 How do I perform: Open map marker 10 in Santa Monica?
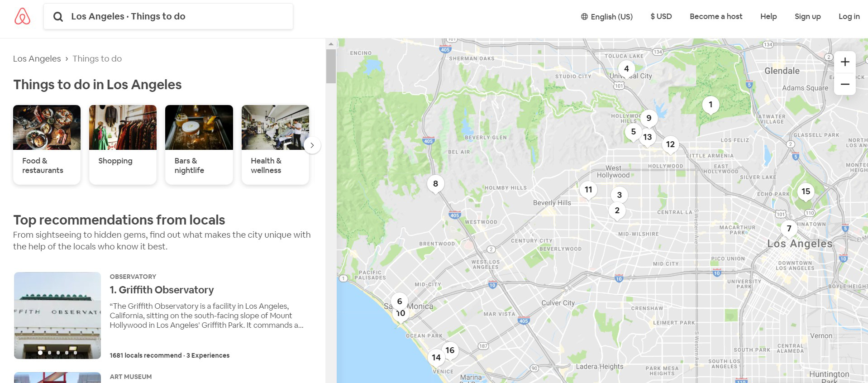401,313
